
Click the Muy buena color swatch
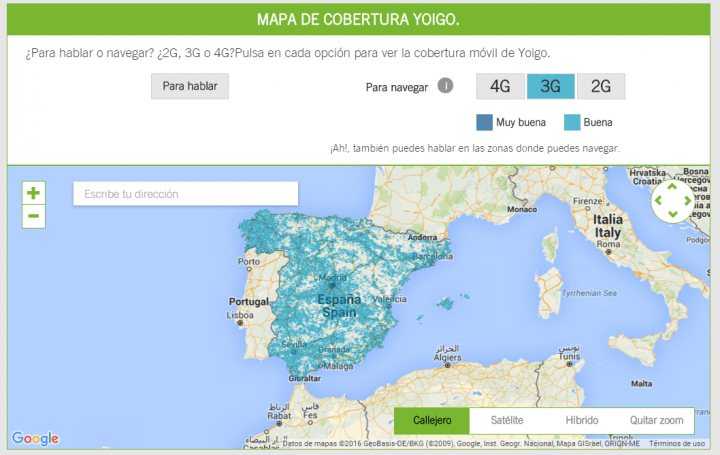click(x=484, y=123)
